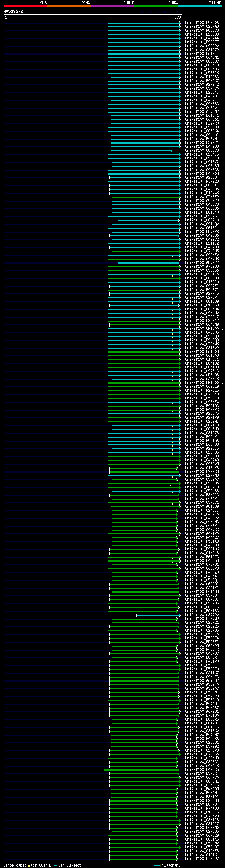Select the UniRef100_Q8L6B7 label
This screenshot has width=225, height=868.
202,62
